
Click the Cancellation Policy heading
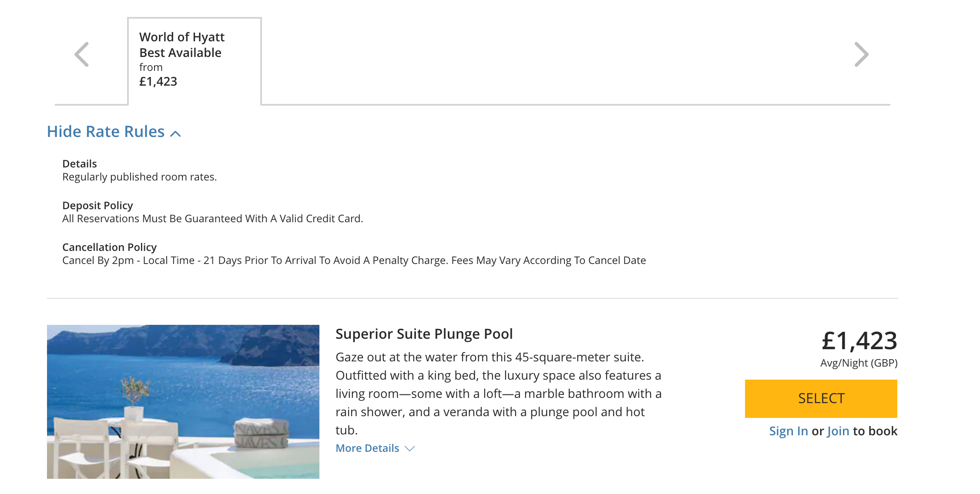(109, 247)
